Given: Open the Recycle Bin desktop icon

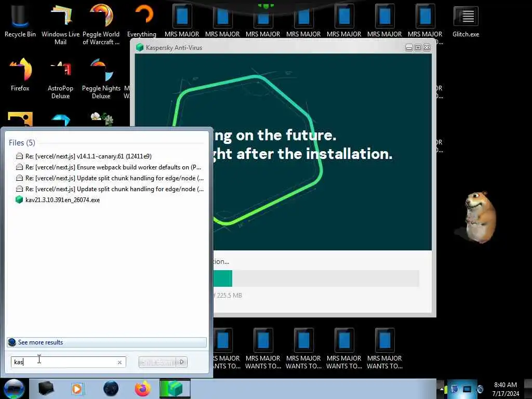Looking at the screenshot, I should 20,21.
